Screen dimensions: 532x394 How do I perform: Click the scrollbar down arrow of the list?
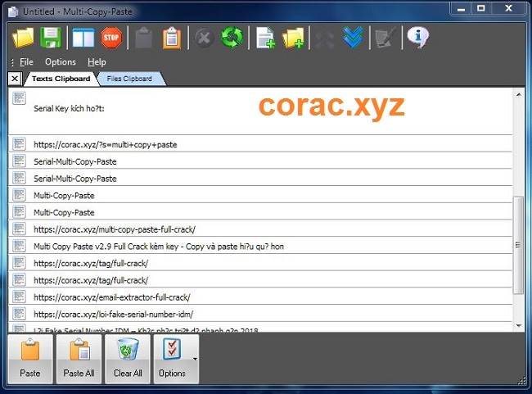click(518, 325)
